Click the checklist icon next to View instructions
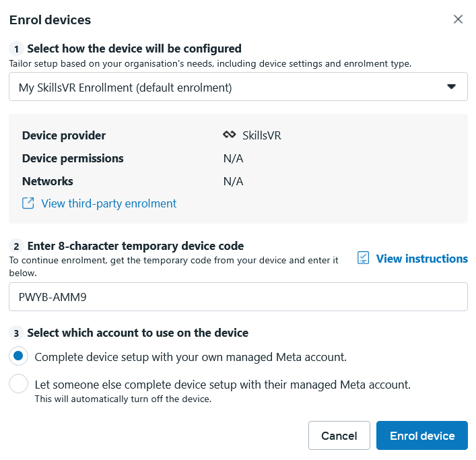This screenshot has width=476, height=460. coord(363,258)
